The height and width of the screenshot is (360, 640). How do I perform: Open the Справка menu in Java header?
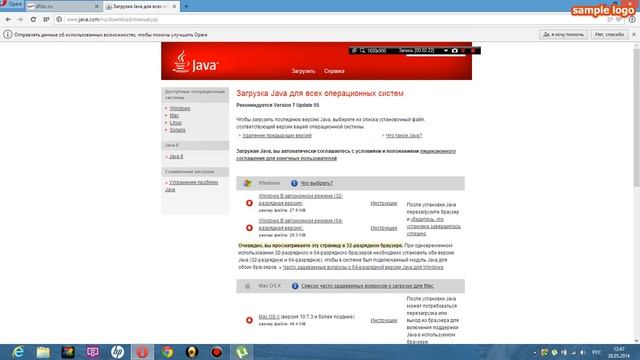334,71
